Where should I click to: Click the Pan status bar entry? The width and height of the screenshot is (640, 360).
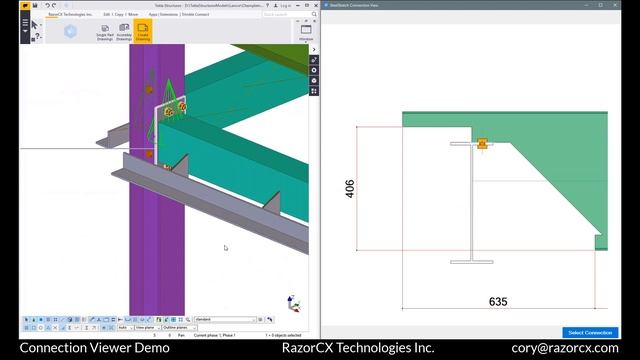181,335
